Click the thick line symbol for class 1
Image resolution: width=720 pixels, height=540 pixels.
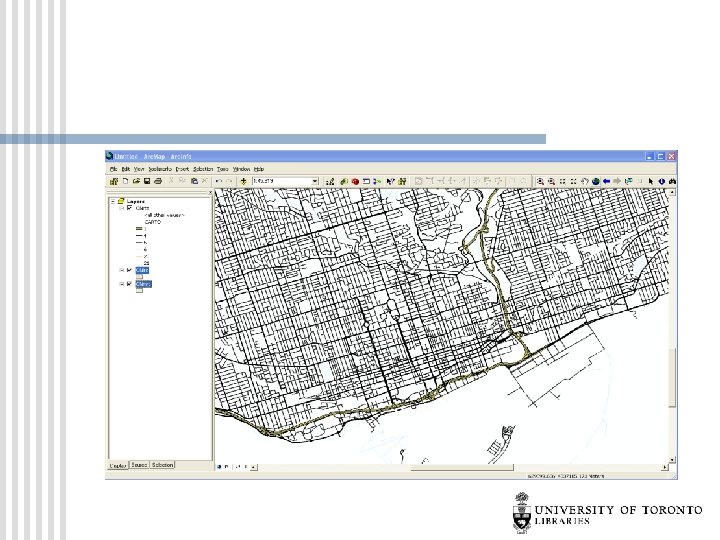click(139, 228)
